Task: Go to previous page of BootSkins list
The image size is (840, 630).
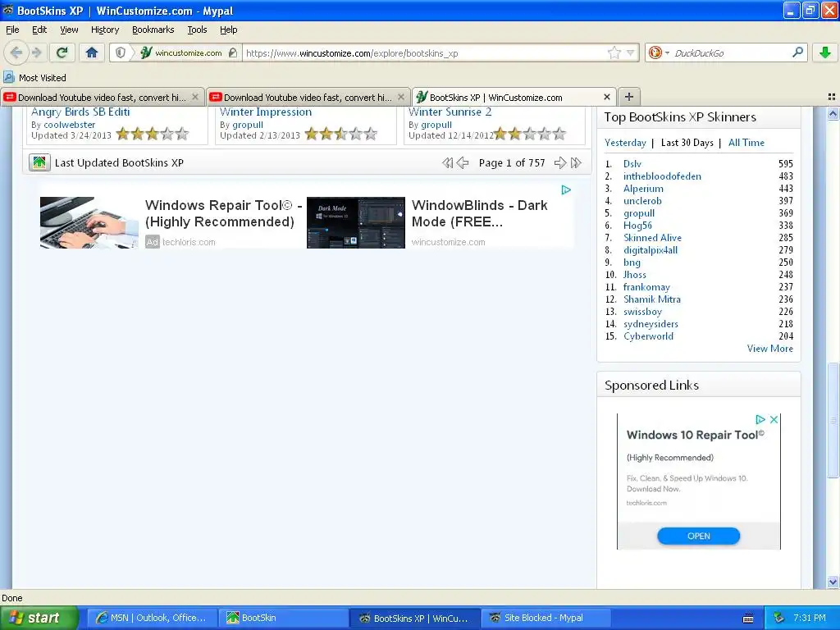Action: (x=463, y=163)
